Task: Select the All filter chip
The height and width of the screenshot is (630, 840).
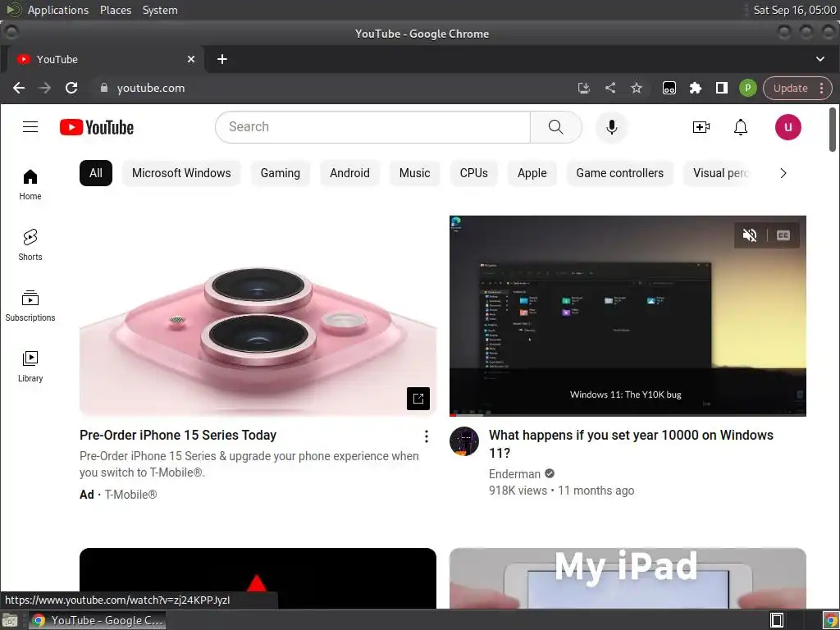Action: coord(96,173)
